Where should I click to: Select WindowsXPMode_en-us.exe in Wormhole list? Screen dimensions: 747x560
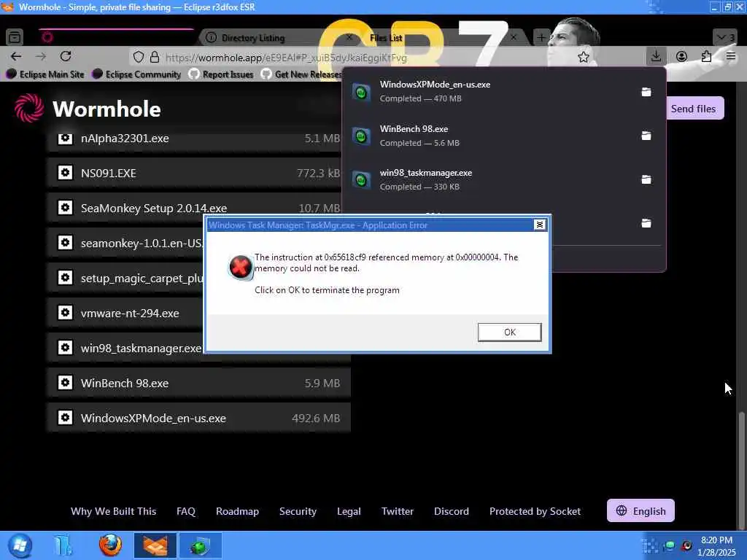[x=199, y=418]
